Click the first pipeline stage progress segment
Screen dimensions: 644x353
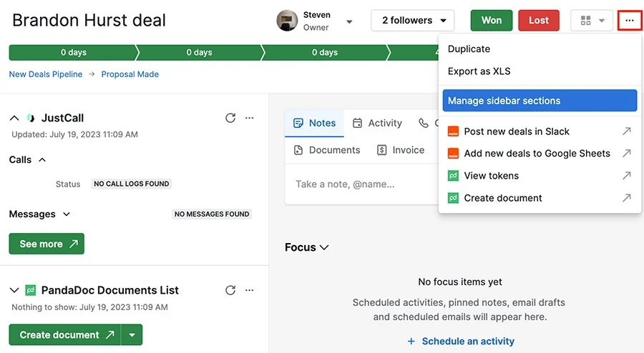click(74, 52)
